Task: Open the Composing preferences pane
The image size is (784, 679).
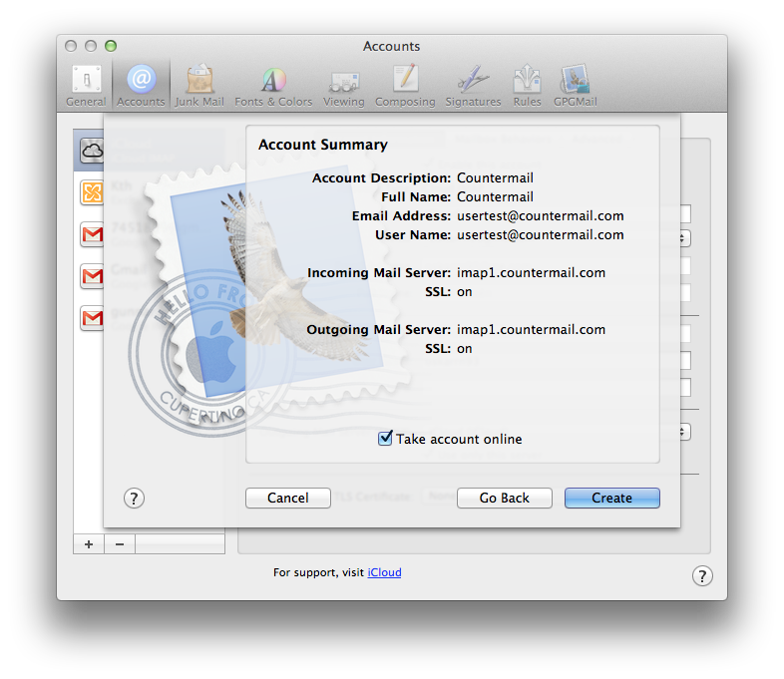Action: [x=405, y=86]
